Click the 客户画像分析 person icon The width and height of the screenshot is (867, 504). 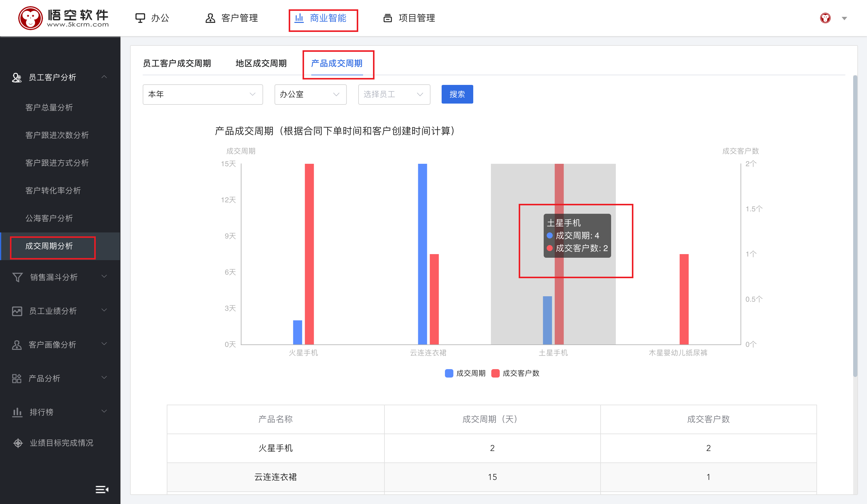(x=17, y=344)
